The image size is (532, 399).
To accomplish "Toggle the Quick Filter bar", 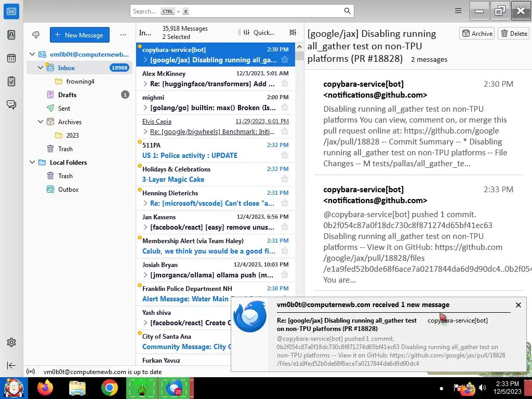I will click(x=259, y=33).
